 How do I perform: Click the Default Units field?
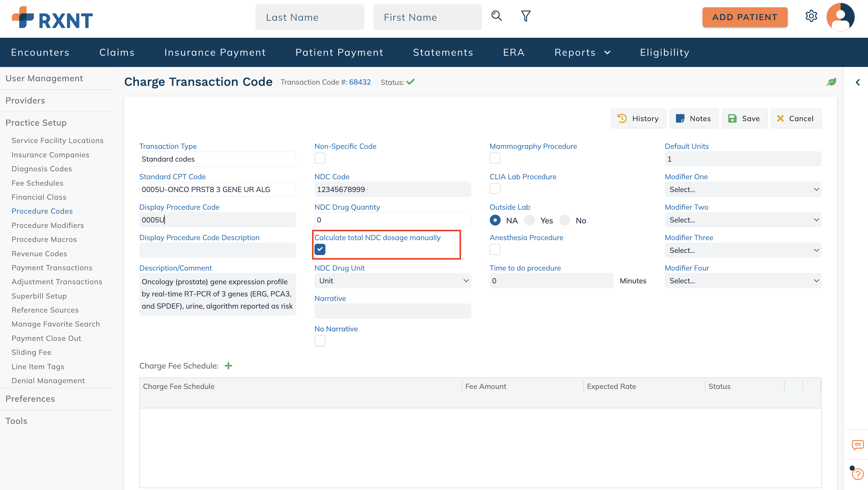[743, 159]
